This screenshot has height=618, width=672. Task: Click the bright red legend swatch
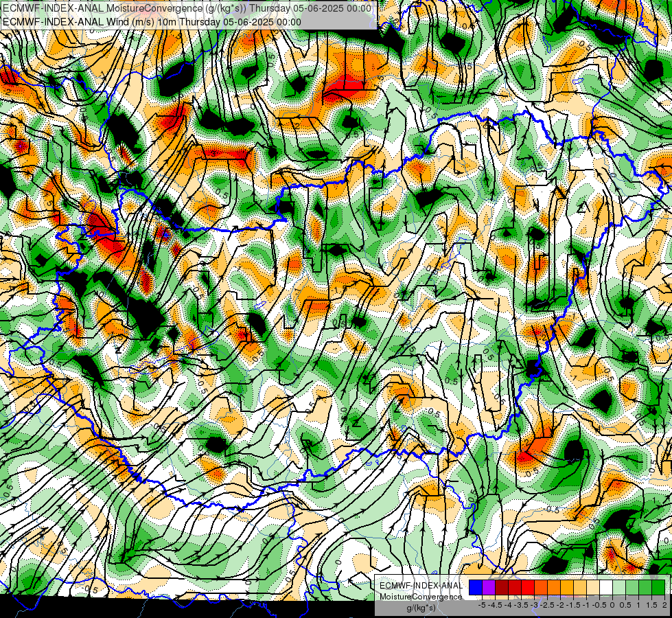coord(528,588)
